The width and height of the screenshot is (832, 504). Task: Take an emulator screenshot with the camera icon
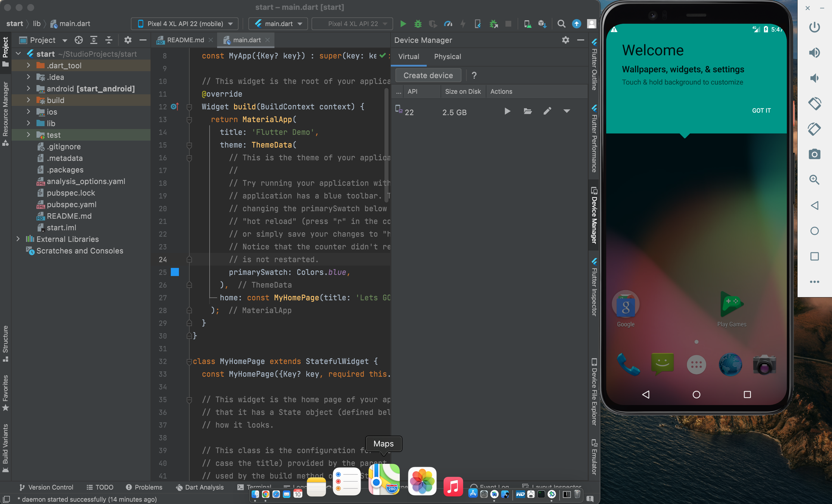pyautogui.click(x=814, y=154)
